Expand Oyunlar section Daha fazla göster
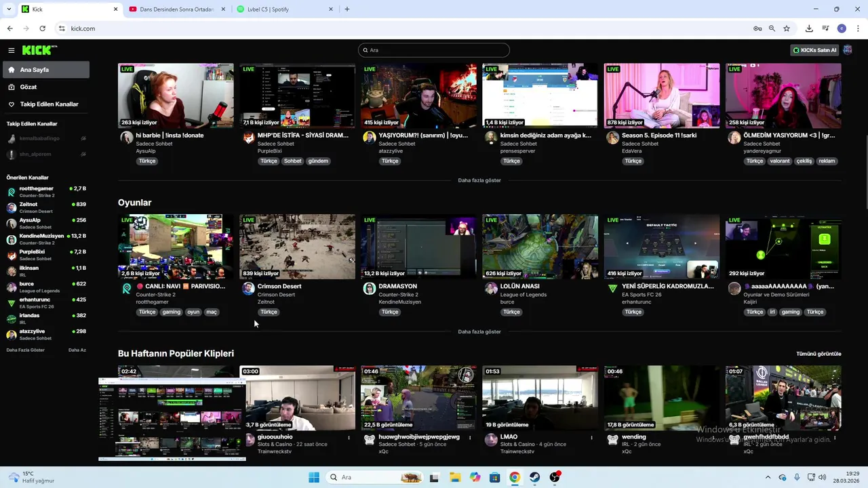This screenshot has width=868, height=488. click(479, 331)
